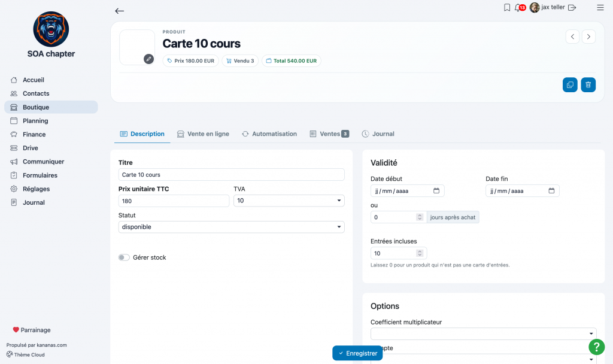Image resolution: width=613 pixels, height=364 pixels.
Task: Open Coefficient multiplicateur dropdown
Action: (484, 333)
